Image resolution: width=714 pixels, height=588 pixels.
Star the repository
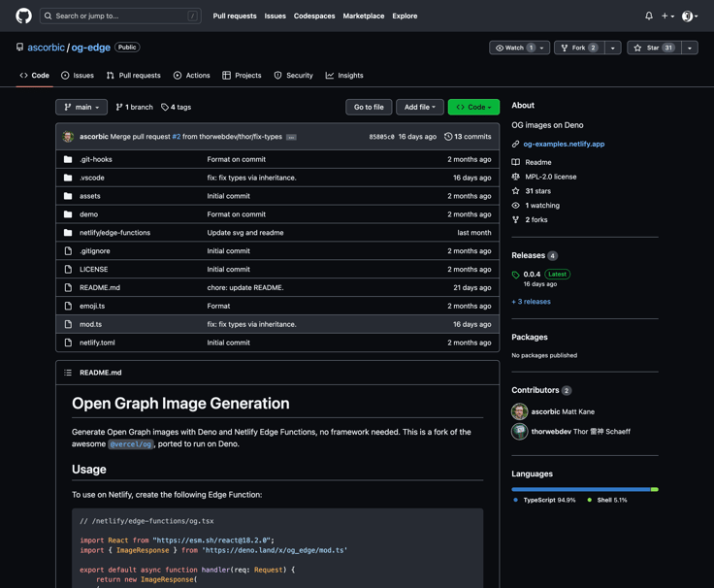tap(654, 48)
